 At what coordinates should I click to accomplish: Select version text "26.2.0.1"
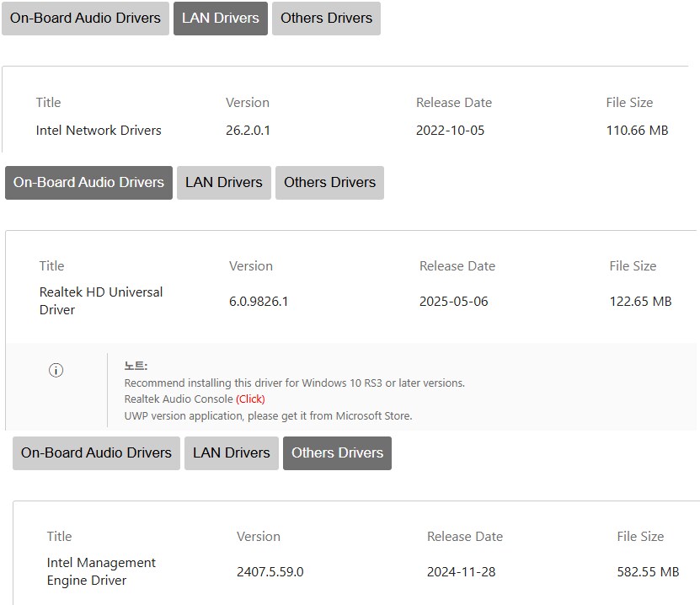(x=248, y=131)
